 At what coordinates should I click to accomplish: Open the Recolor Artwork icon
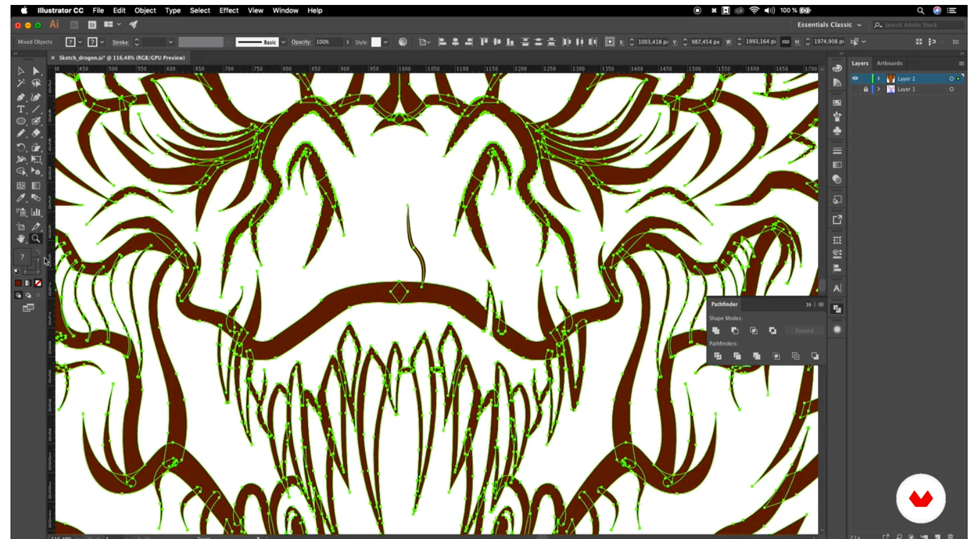[x=403, y=42]
